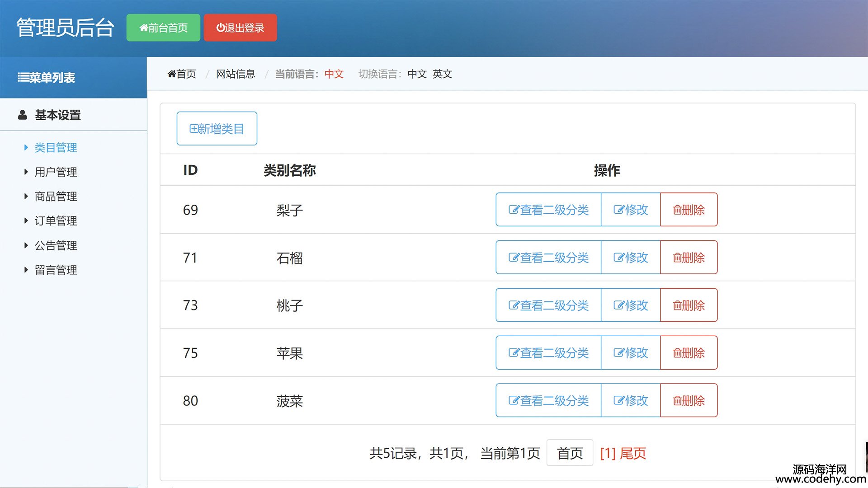Click 尾页 pagination link
This screenshot has height=488, width=868.
coord(633,453)
